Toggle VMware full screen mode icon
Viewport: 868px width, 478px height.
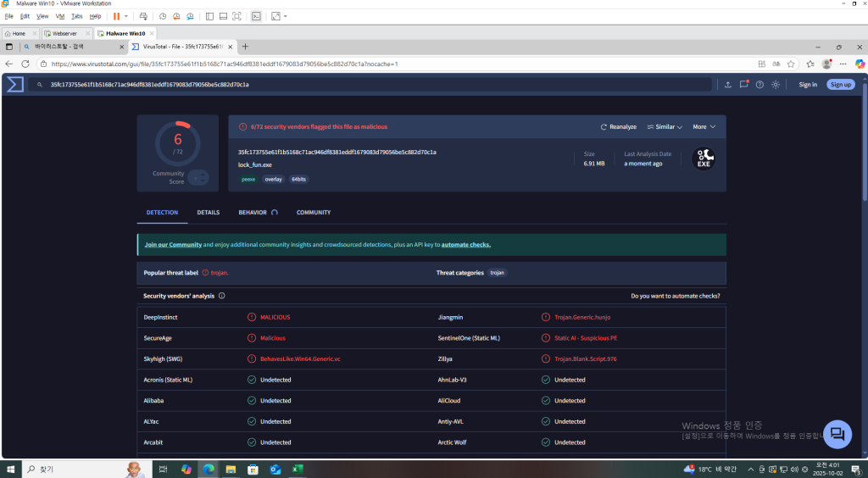click(236, 16)
